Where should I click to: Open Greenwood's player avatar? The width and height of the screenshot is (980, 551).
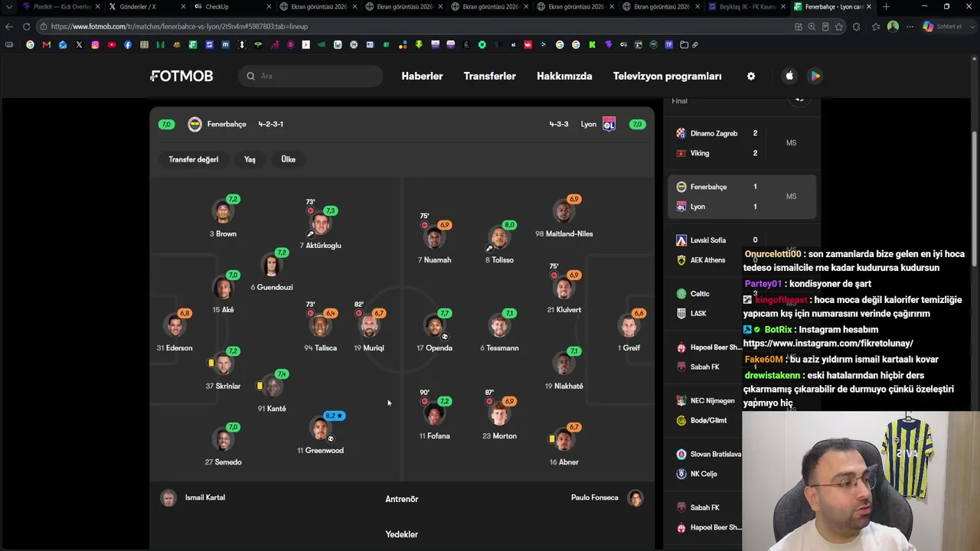[321, 429]
